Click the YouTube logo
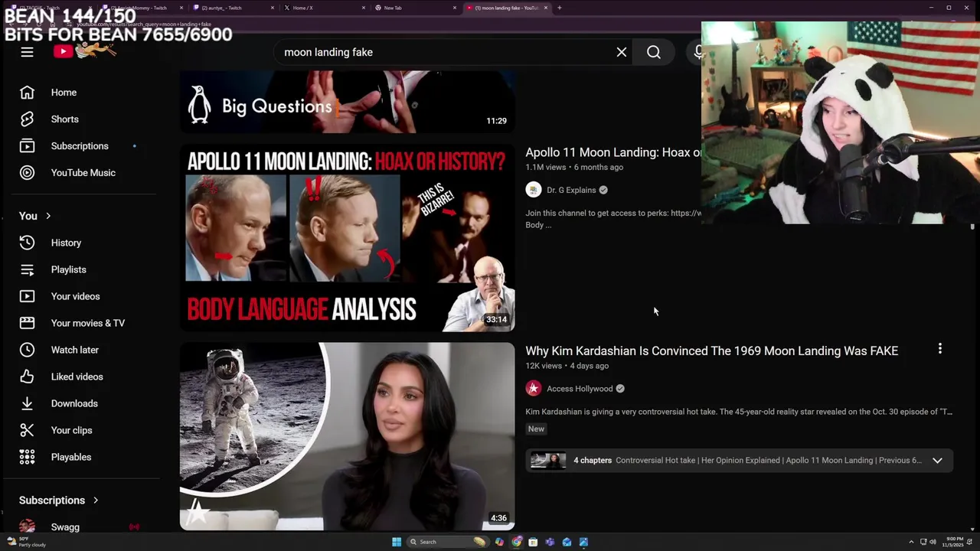This screenshot has height=551, width=980. click(85, 51)
